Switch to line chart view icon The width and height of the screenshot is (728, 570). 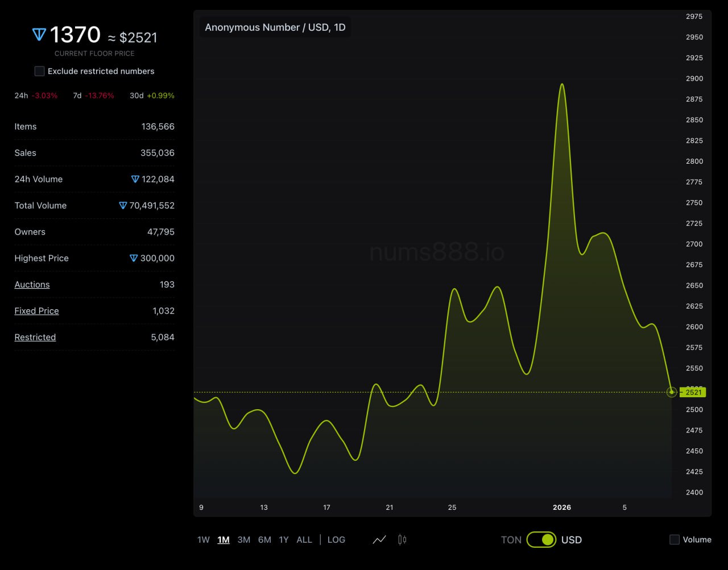coord(379,540)
